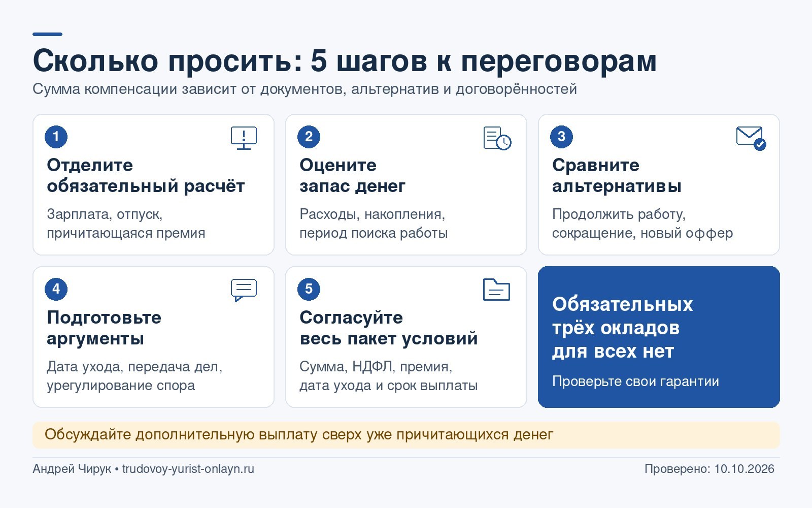Click the author name "Андрей Чирук"

[x=72, y=469]
